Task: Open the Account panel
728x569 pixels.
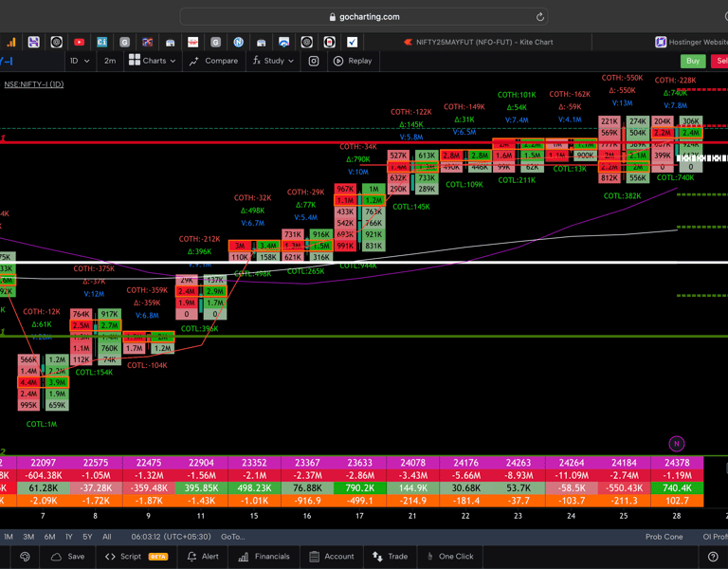Action: click(x=331, y=557)
